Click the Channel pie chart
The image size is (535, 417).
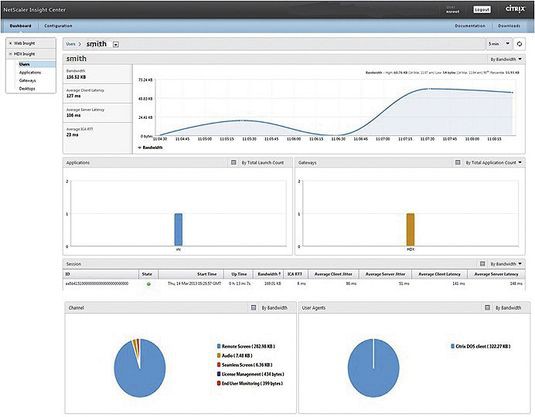(x=140, y=368)
